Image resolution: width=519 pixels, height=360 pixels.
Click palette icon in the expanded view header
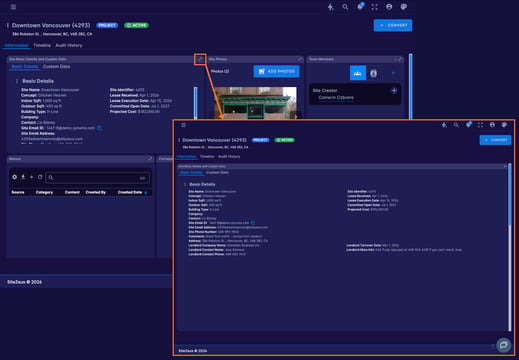(504, 125)
